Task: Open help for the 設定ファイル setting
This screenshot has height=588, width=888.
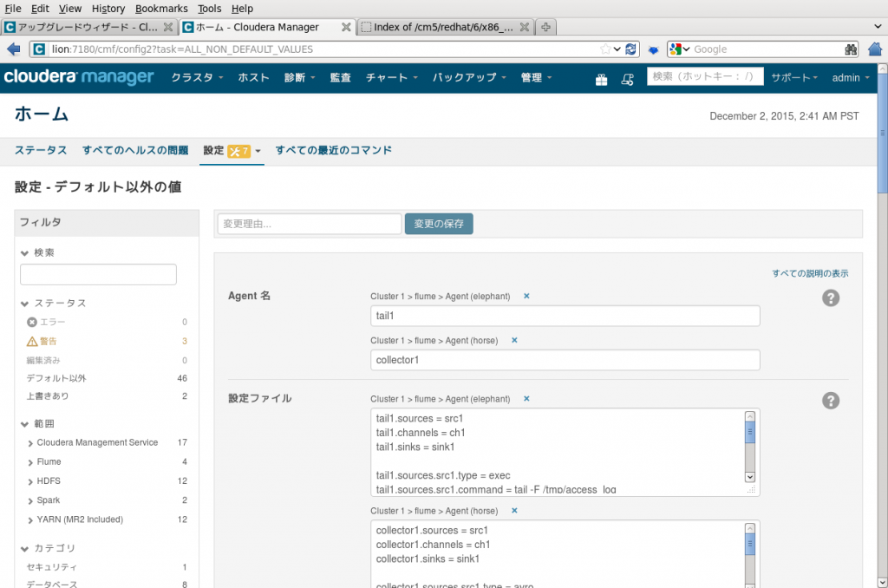Action: [831, 401]
